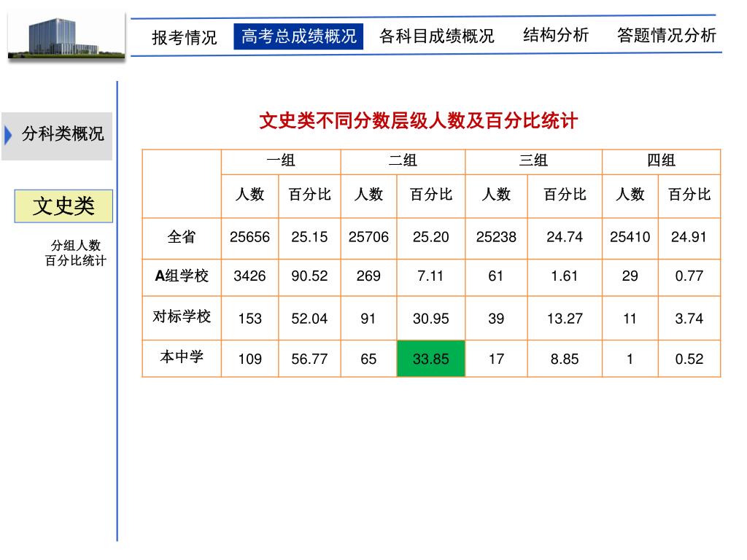Select the 分科类概况 sidebar item
The image size is (747, 560).
coord(57,136)
